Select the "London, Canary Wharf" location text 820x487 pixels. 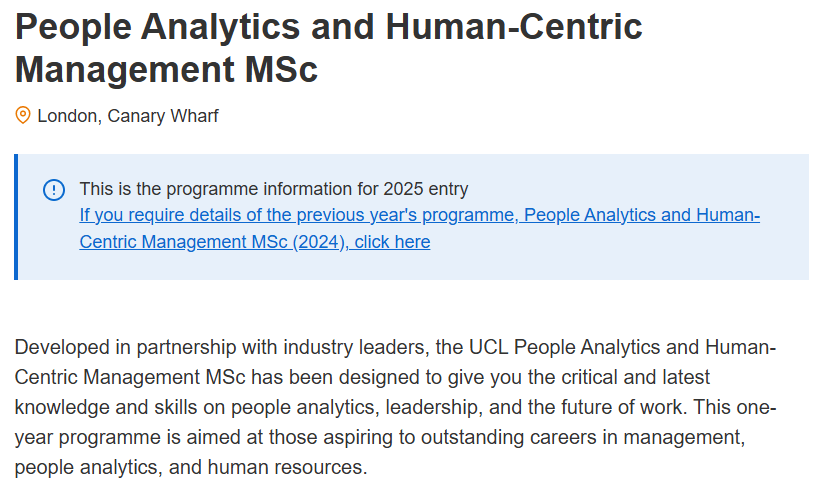coord(128,116)
